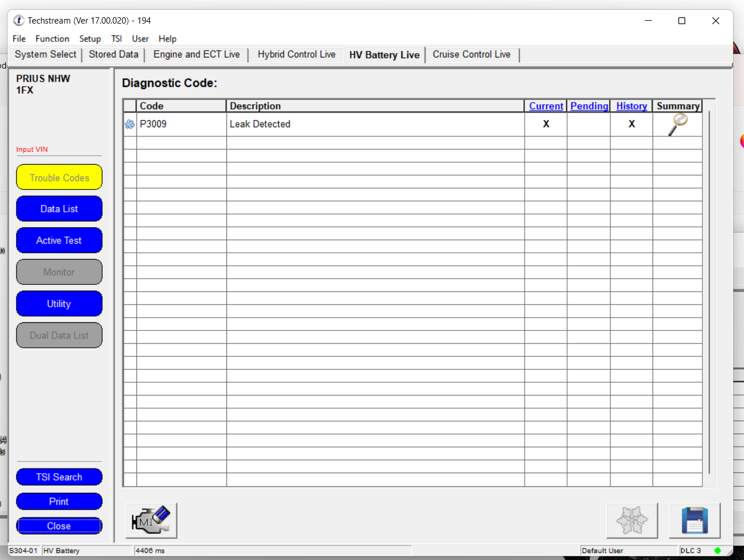Screen dimensions: 744x560
Task: Click the X mark under History
Action: (x=632, y=124)
